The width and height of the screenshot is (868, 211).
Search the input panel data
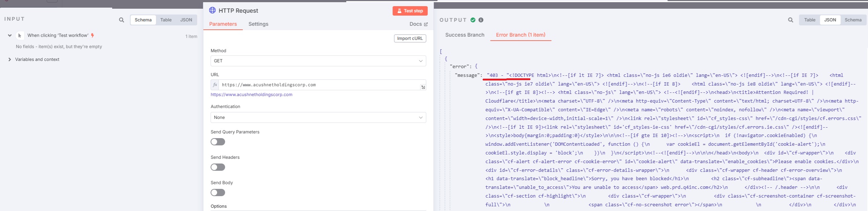click(122, 20)
